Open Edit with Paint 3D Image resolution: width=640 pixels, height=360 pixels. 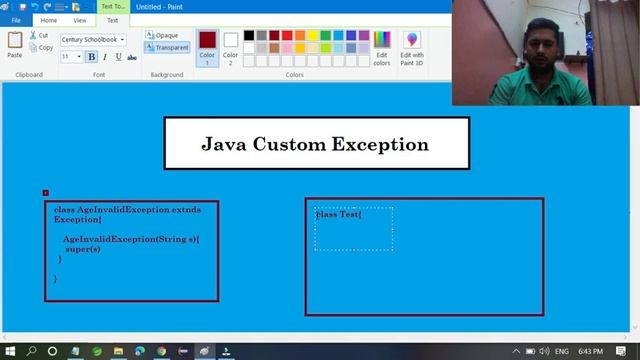coord(412,48)
